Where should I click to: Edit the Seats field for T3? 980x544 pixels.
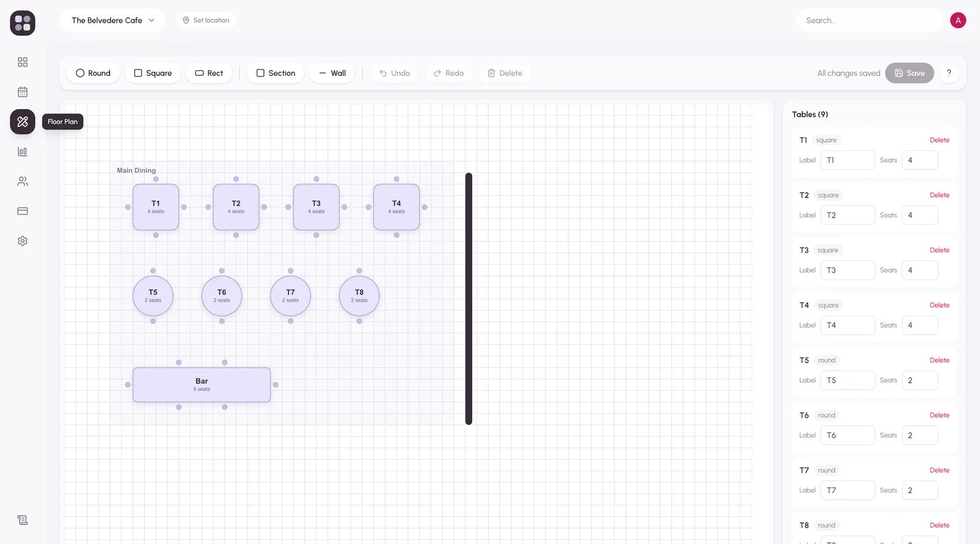pyautogui.click(x=920, y=270)
